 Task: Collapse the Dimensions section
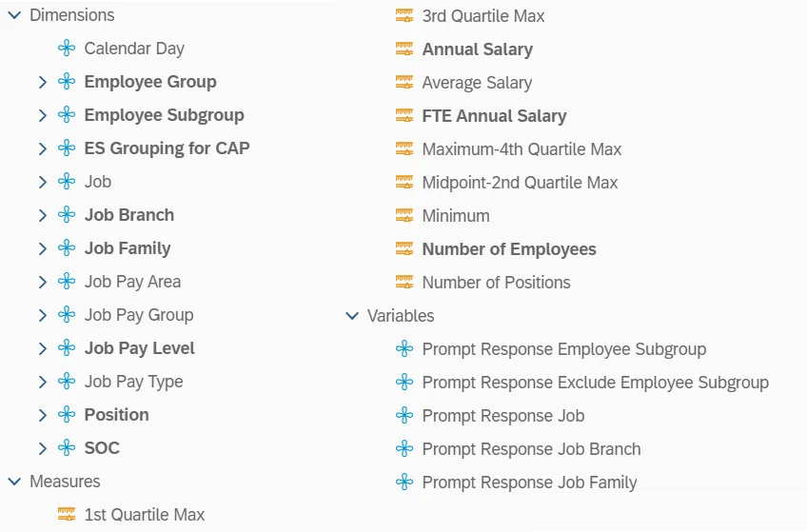14,15
